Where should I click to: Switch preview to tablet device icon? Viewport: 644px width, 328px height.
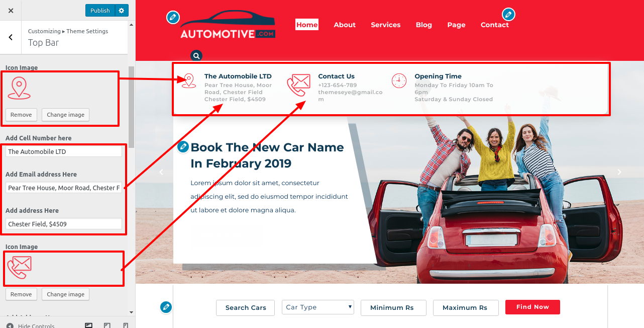coord(107,325)
